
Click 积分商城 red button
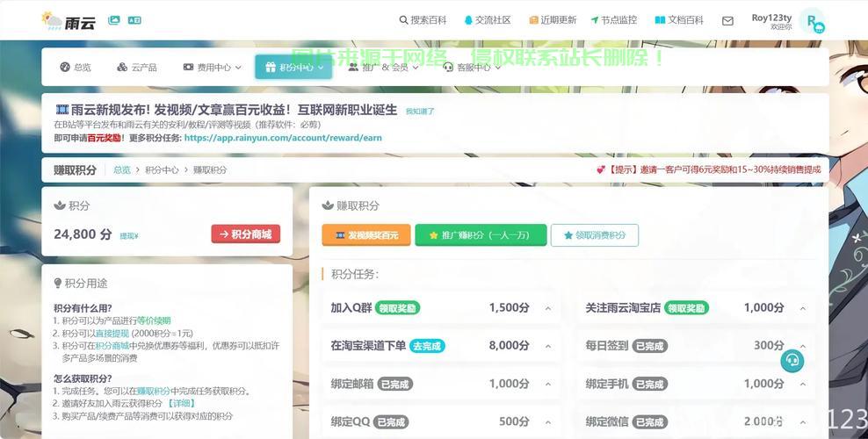point(246,234)
